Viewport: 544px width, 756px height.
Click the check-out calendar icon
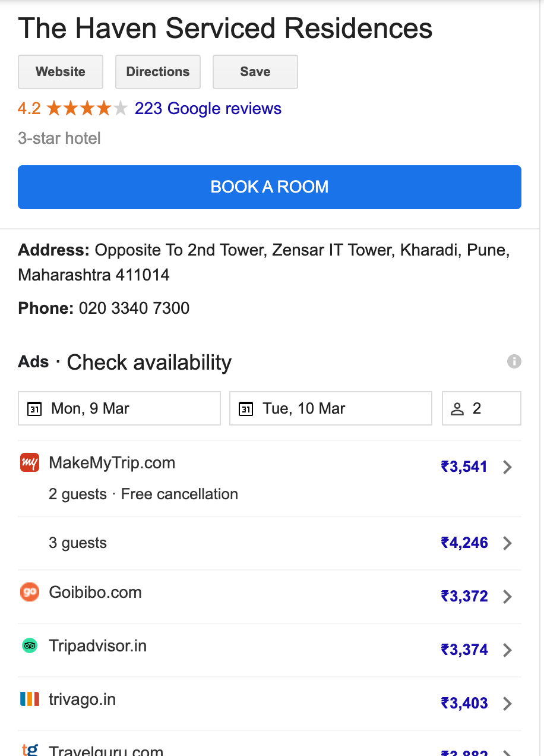246,409
